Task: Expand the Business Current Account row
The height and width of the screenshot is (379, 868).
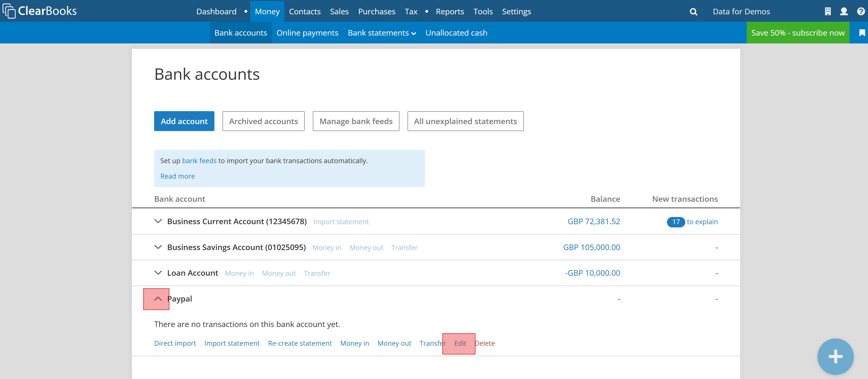Action: 158,221
